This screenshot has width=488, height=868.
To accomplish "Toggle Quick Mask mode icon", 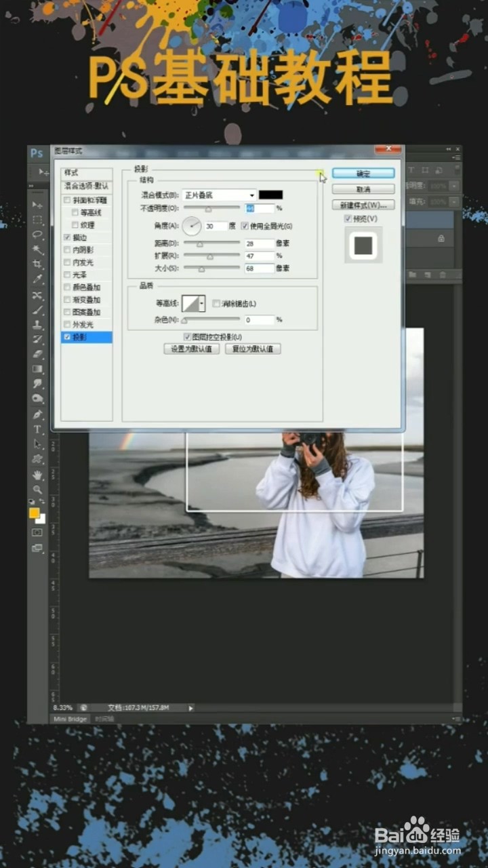I will 37,533.
